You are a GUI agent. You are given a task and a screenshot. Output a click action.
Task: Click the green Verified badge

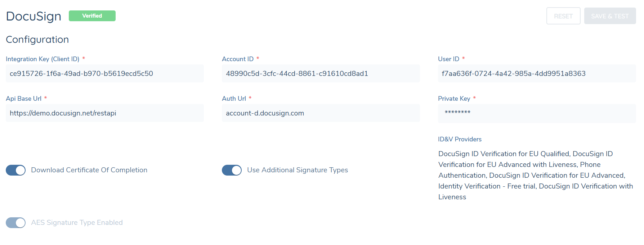click(x=92, y=16)
